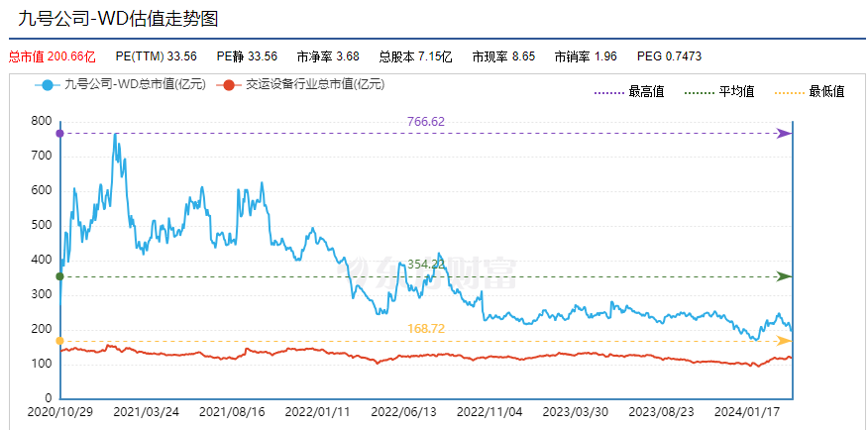The image size is (868, 430).
Task: Click the 2021/03/24 date axis label
Action: (x=146, y=413)
